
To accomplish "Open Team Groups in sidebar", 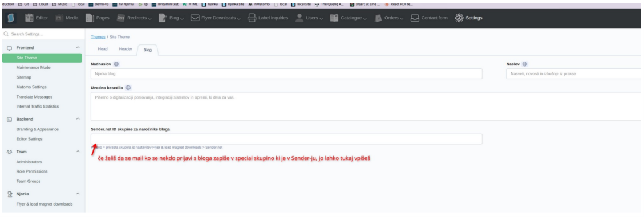I will coord(29,181).
